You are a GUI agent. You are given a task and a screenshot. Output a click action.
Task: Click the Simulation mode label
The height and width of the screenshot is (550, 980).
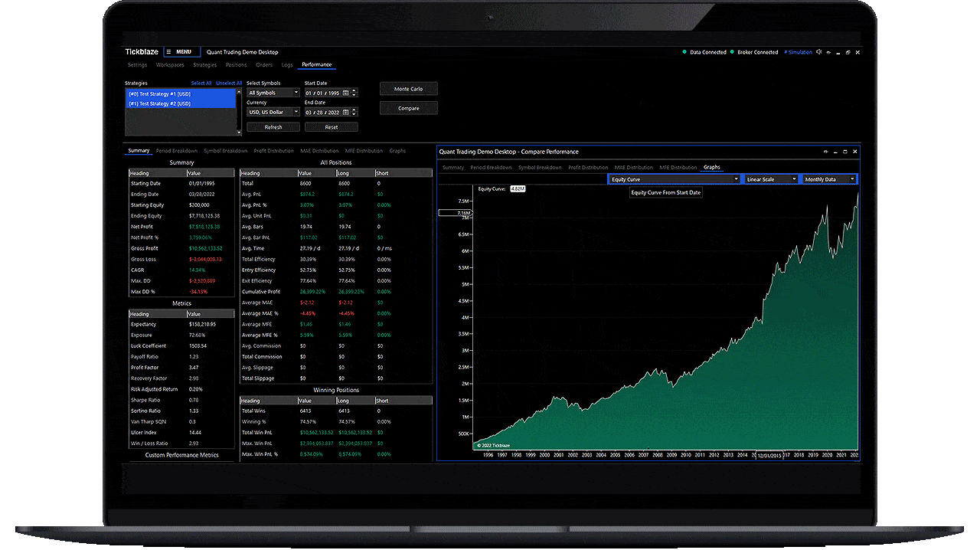[x=798, y=52]
